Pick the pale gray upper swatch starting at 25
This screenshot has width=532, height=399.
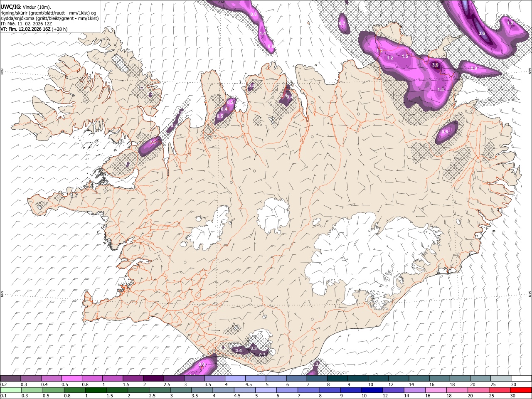click(500, 379)
